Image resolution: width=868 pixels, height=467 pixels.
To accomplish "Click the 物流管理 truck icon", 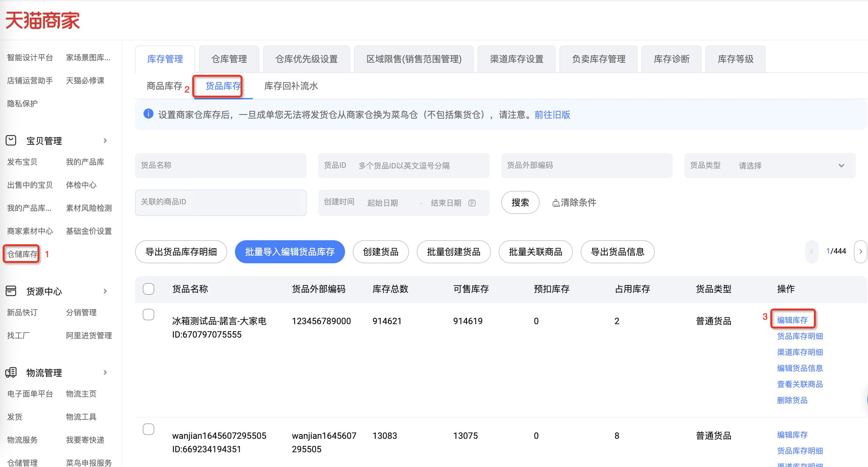I will point(11,373).
